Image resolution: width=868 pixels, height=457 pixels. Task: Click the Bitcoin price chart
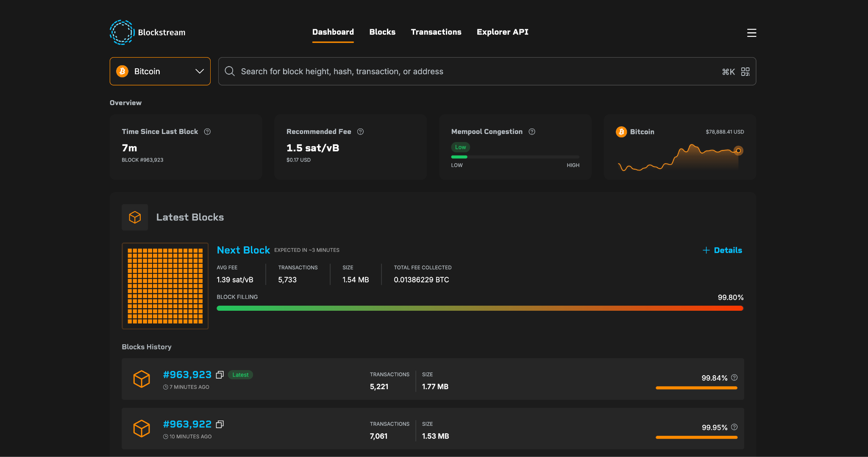[680, 158]
